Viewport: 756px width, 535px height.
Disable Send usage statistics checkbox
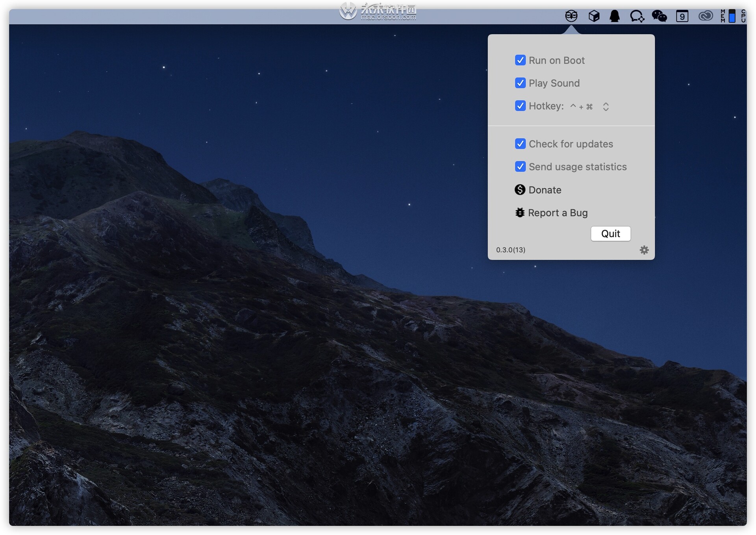coord(520,167)
